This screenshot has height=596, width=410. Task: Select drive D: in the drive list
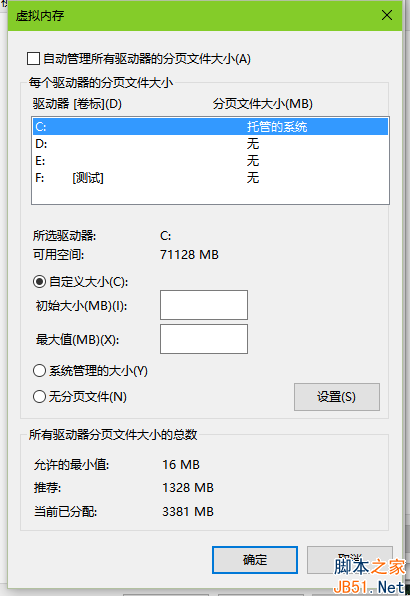(211, 144)
